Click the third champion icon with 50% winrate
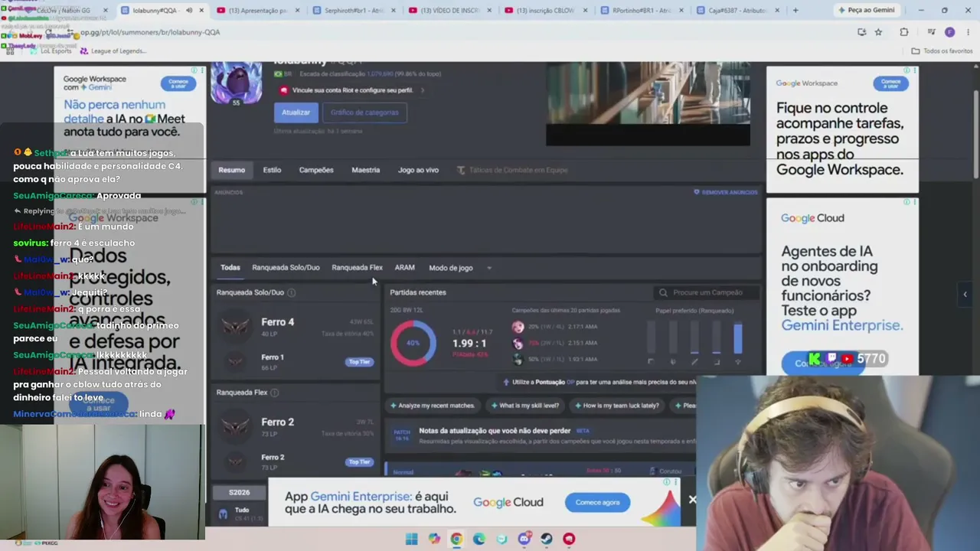 [518, 359]
